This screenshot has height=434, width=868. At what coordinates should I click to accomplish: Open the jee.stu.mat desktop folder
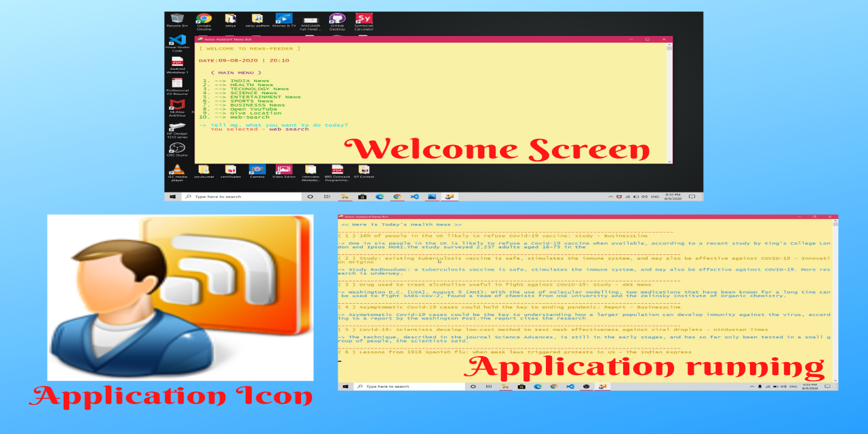[x=203, y=172]
